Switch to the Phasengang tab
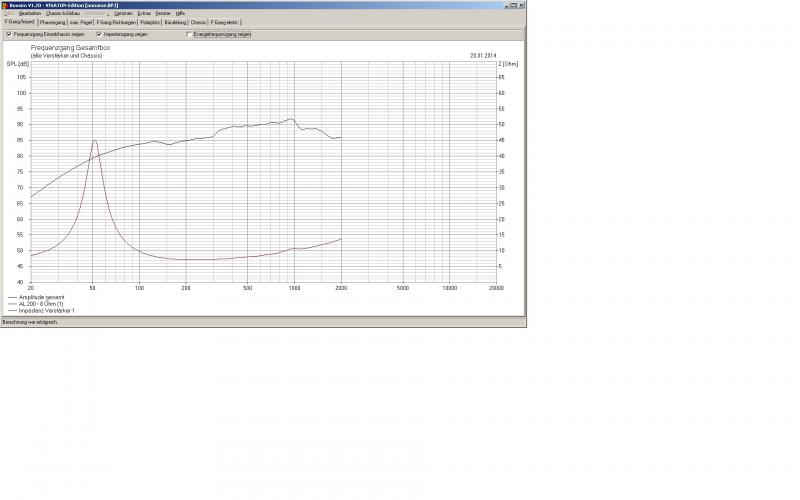The height and width of the screenshot is (500, 800). pos(51,21)
